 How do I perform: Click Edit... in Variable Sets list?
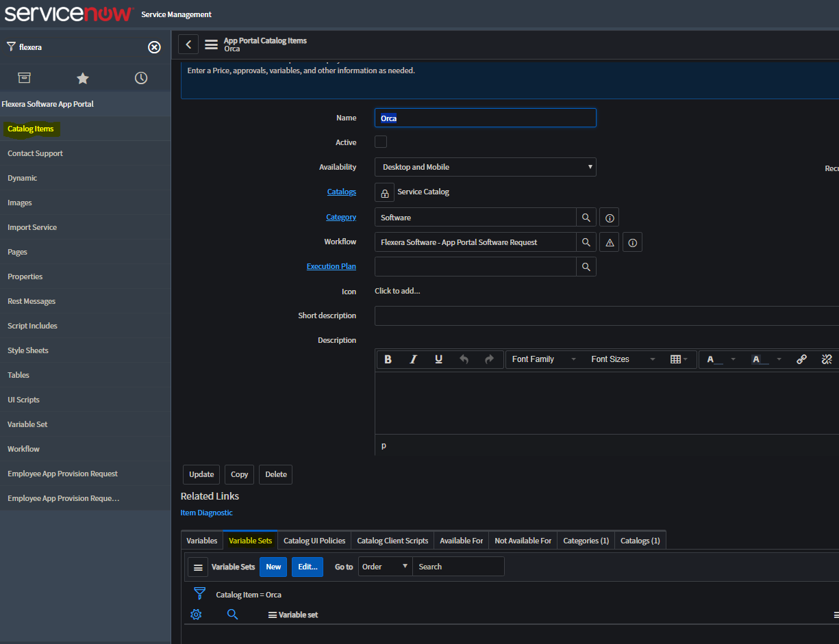pos(308,567)
